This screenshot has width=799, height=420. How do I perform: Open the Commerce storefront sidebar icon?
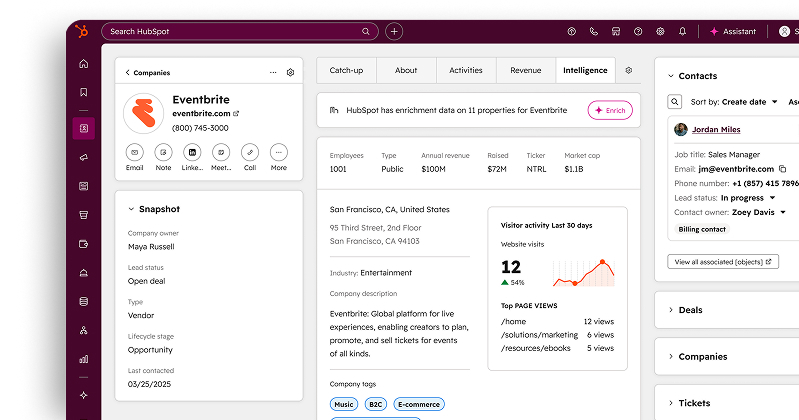click(84, 215)
